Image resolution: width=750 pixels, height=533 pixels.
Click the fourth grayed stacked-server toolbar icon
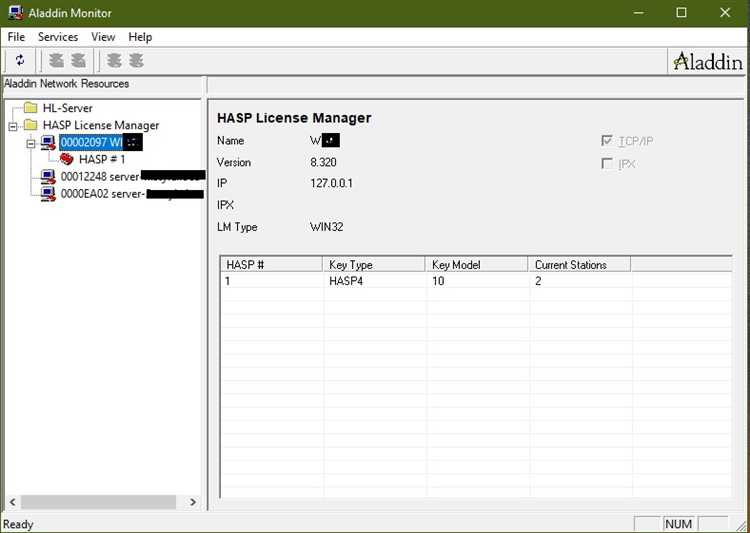point(136,60)
